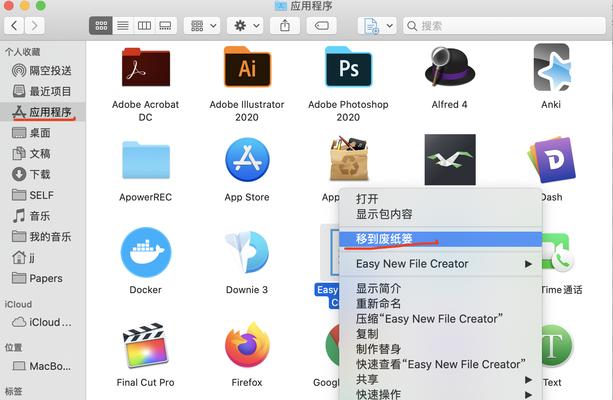Click the search field
The height and width of the screenshot is (400, 613).
point(504,26)
